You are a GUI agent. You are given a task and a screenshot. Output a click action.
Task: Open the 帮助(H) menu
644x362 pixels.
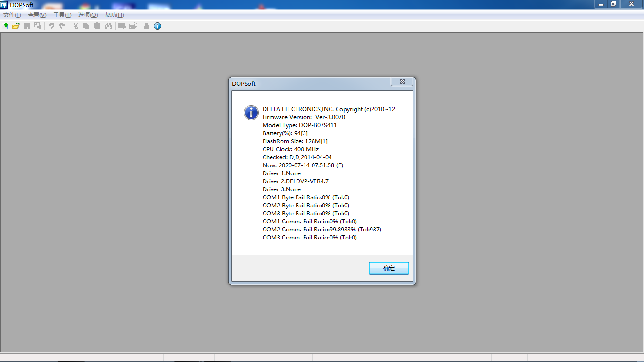coord(114,15)
